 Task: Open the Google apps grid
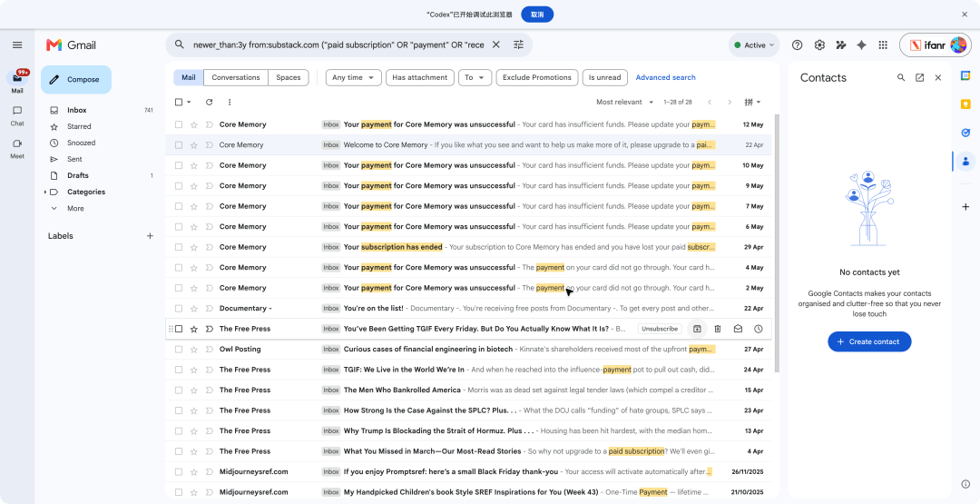click(x=883, y=45)
